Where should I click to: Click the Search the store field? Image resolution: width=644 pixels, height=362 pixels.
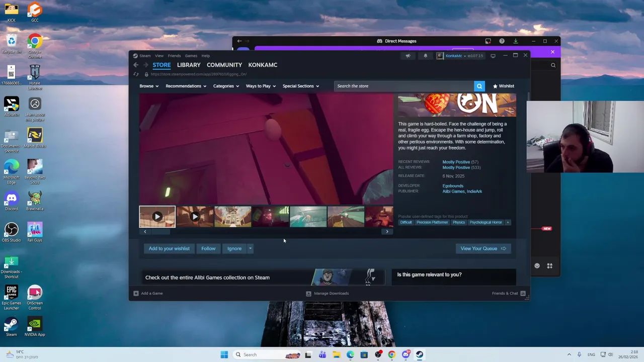pos(404,86)
